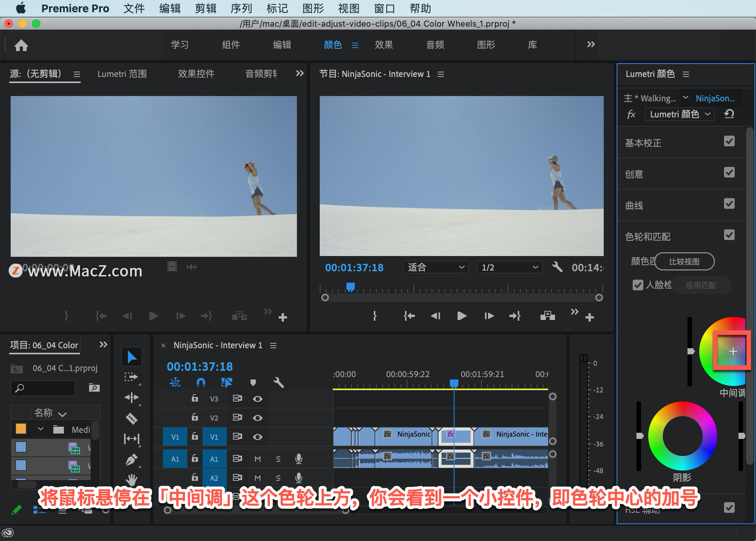The height and width of the screenshot is (541, 756).
Task: Click Program monitor playhead marker
Action: click(350, 286)
